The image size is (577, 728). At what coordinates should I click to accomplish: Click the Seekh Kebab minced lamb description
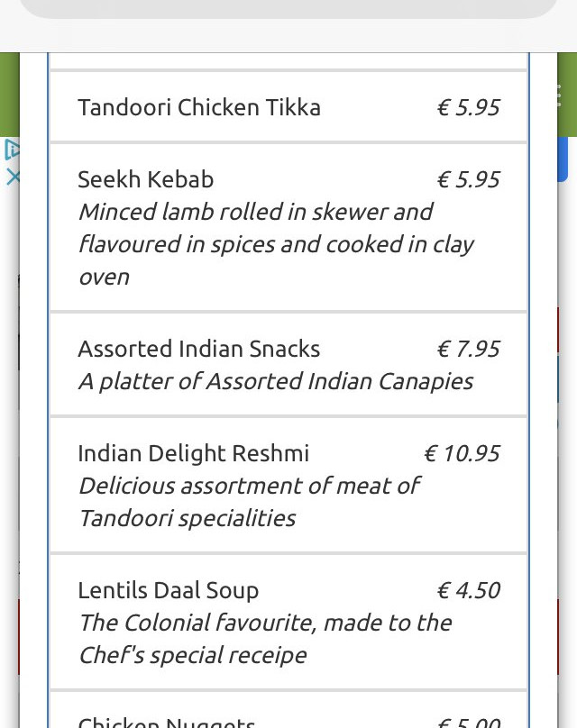coord(276,244)
